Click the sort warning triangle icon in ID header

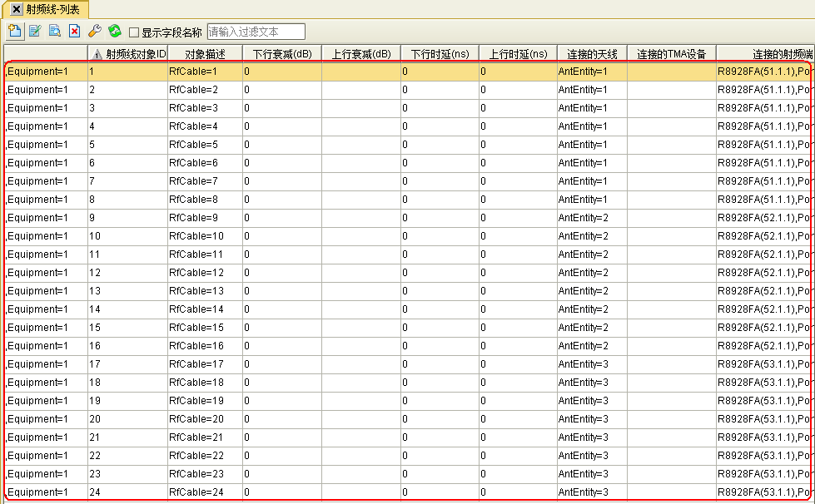(x=97, y=55)
